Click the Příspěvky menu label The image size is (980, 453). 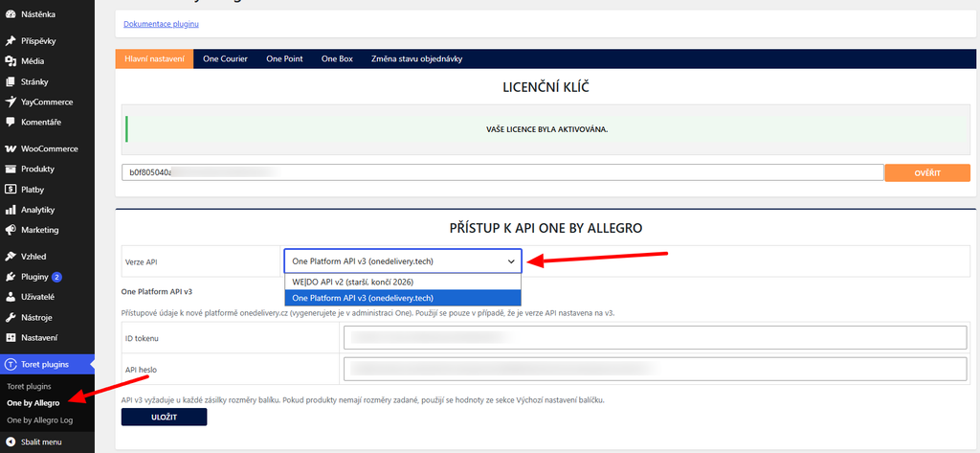click(38, 41)
